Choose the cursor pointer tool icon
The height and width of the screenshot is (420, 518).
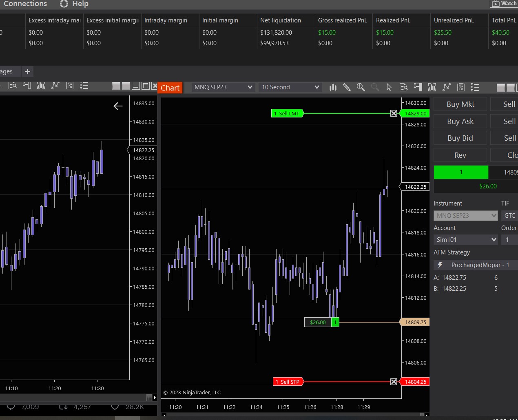[x=389, y=87]
